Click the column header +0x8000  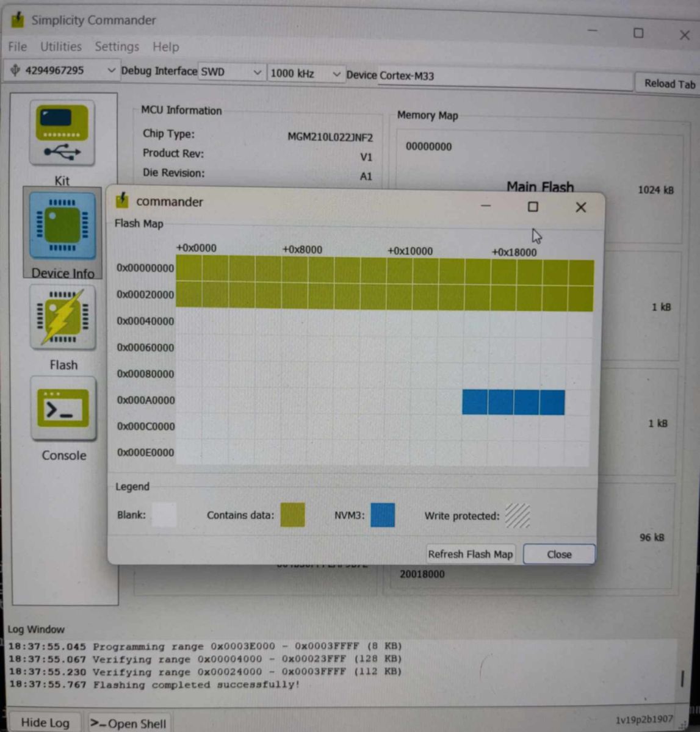coord(302,249)
